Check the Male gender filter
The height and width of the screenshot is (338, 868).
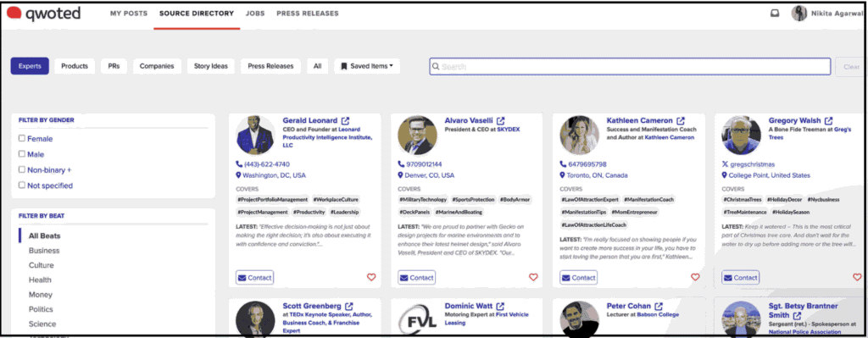[x=21, y=154]
